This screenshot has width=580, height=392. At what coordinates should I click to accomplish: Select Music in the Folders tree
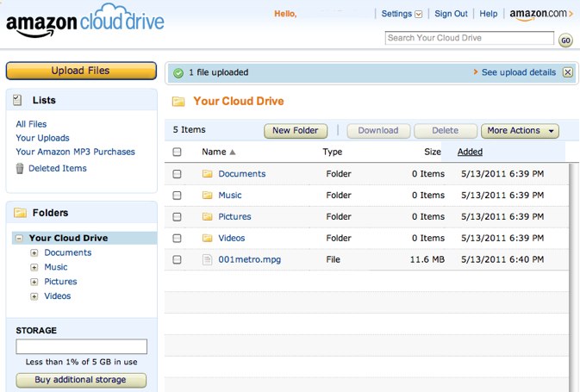56,267
